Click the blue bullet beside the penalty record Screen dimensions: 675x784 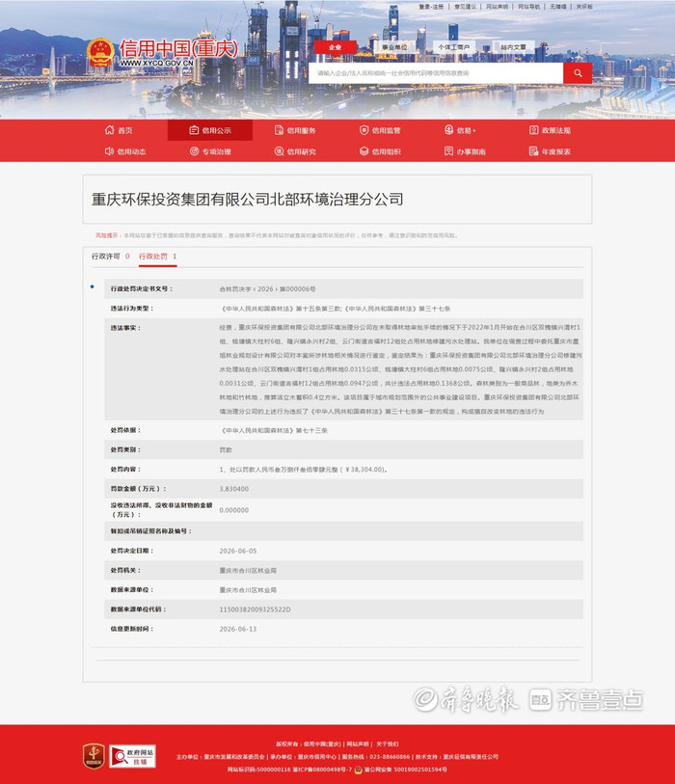click(92, 286)
